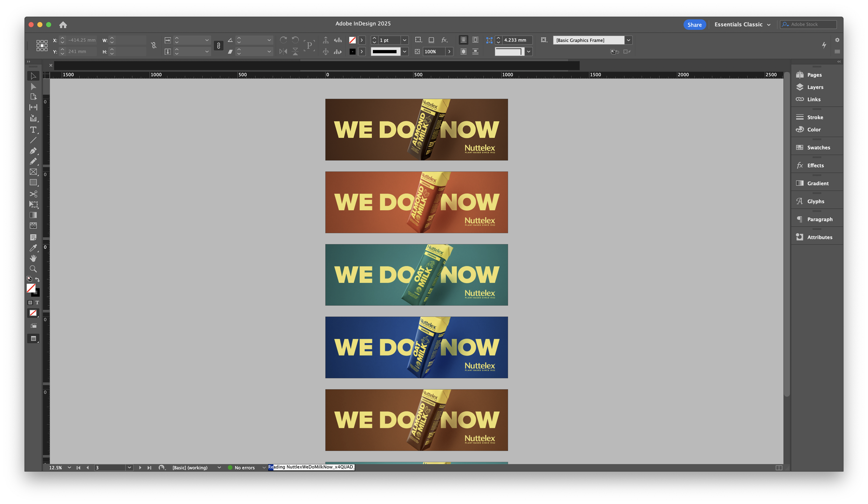The image size is (868, 504).
Task: Select the Gradient Swatch tool
Action: (33, 215)
